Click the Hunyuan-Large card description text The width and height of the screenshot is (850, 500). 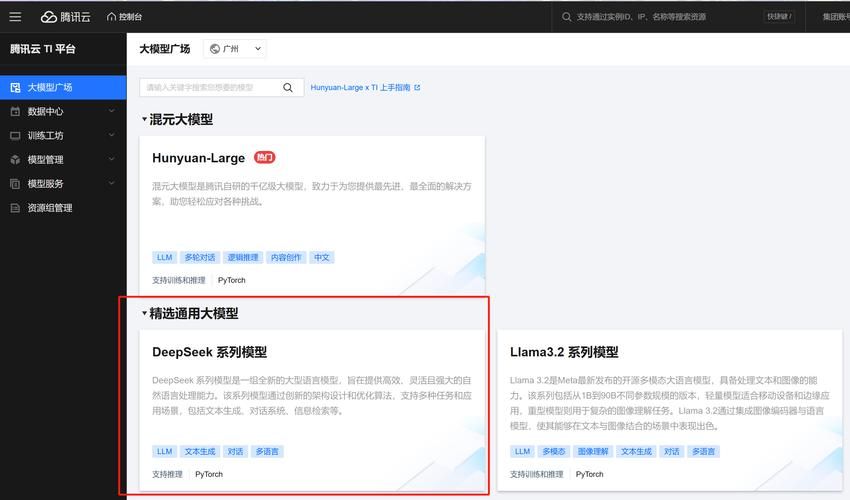[x=312, y=194]
